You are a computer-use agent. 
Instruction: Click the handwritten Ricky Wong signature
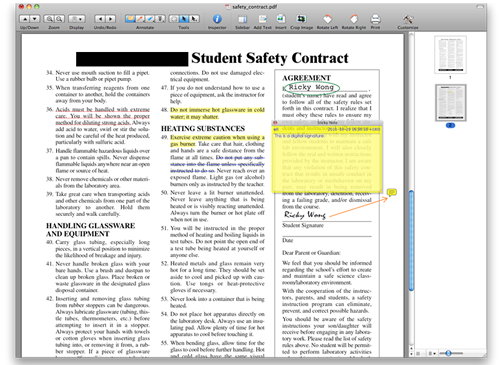pyautogui.click(x=305, y=215)
